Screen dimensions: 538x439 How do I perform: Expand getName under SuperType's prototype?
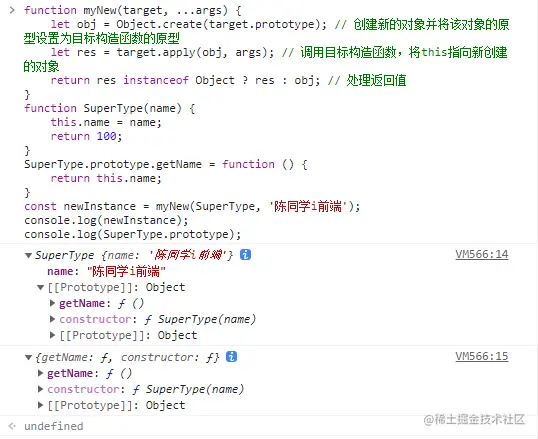52,303
